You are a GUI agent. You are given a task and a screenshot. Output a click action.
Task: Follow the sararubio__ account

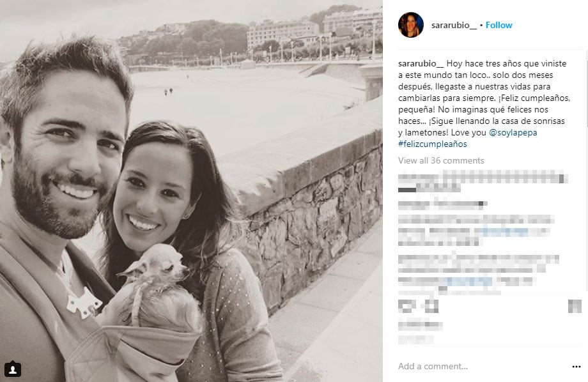pos(499,25)
